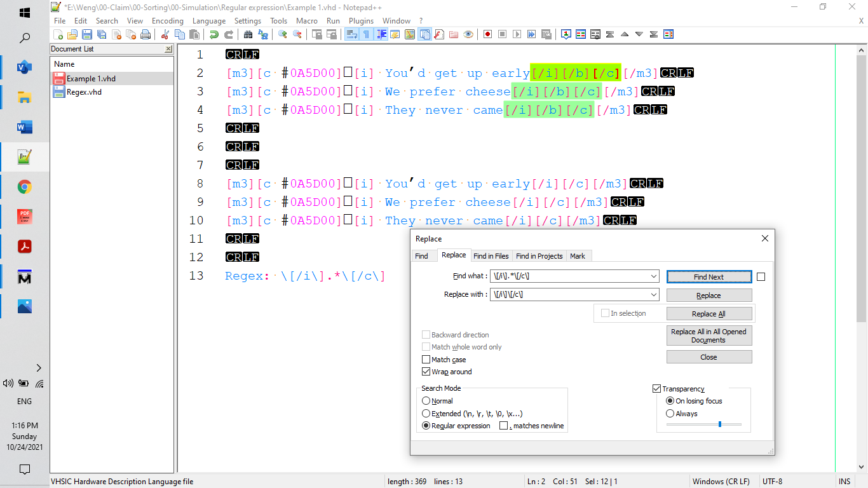
Task: Click the Save All toolbar icon
Action: coord(102,34)
